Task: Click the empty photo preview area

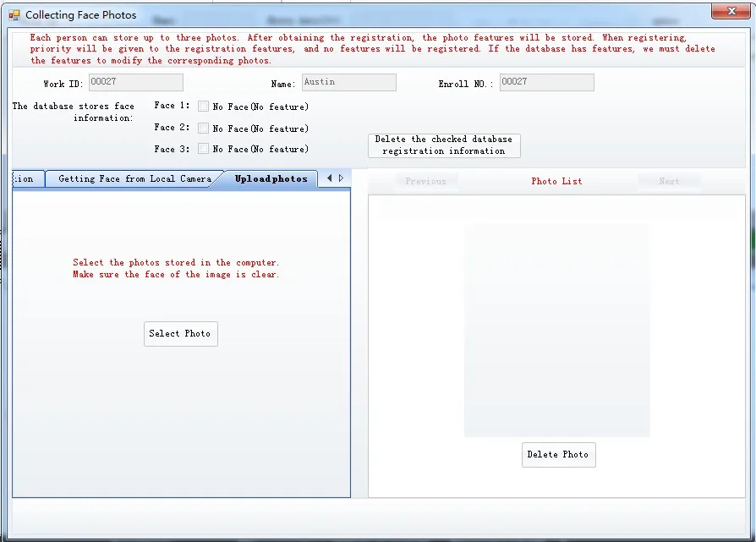Action: click(556, 330)
